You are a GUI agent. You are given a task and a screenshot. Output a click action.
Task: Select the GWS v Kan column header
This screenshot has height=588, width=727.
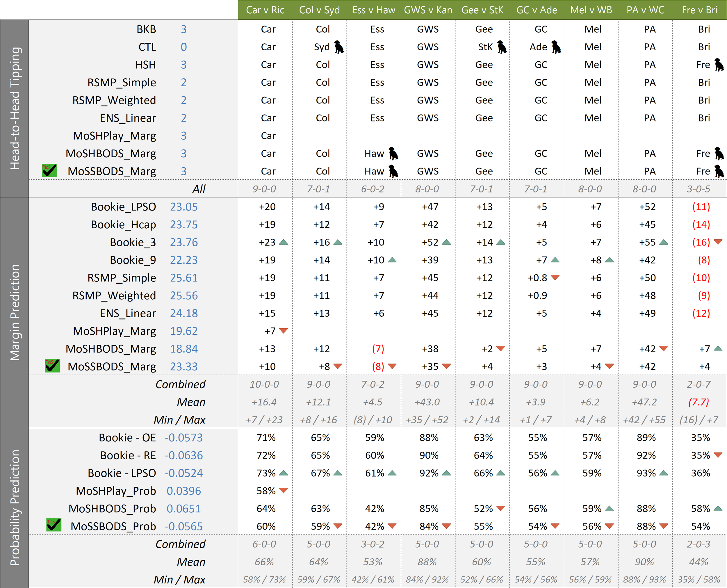click(428, 10)
